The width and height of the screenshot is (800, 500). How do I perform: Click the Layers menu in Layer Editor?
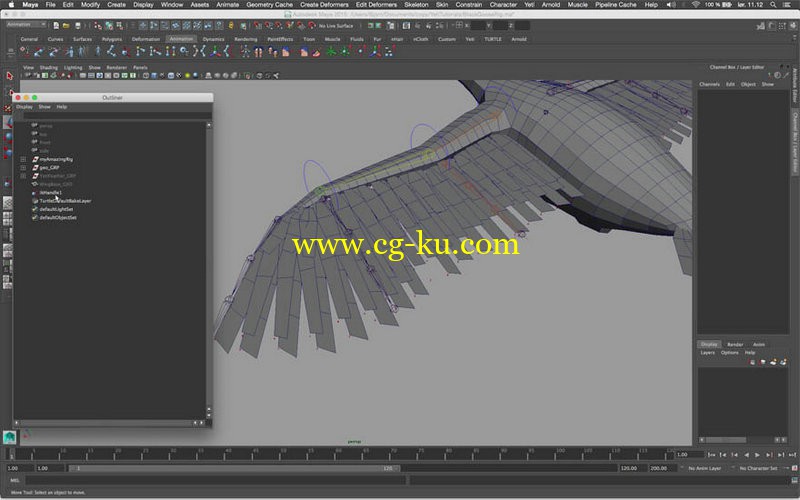tap(707, 353)
